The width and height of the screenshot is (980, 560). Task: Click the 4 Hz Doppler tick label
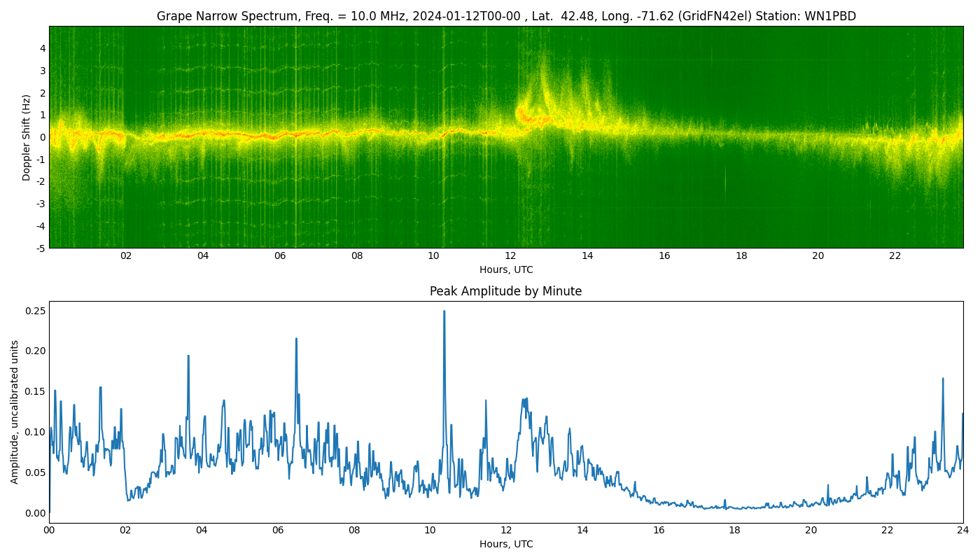(43, 48)
